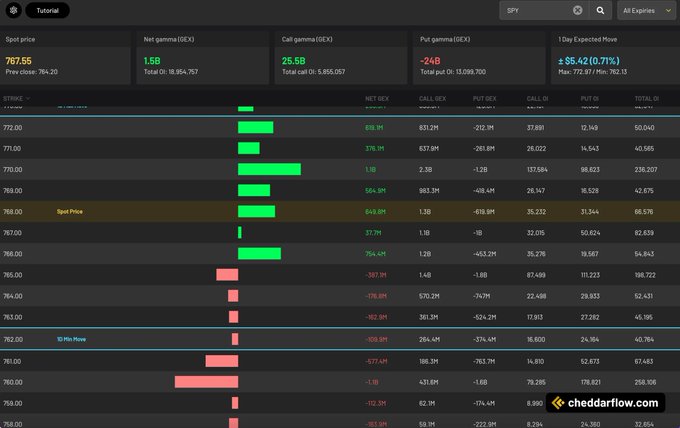Screen dimensions: 680x428
Task: Click the Spot Price row label
Action: coord(70,212)
